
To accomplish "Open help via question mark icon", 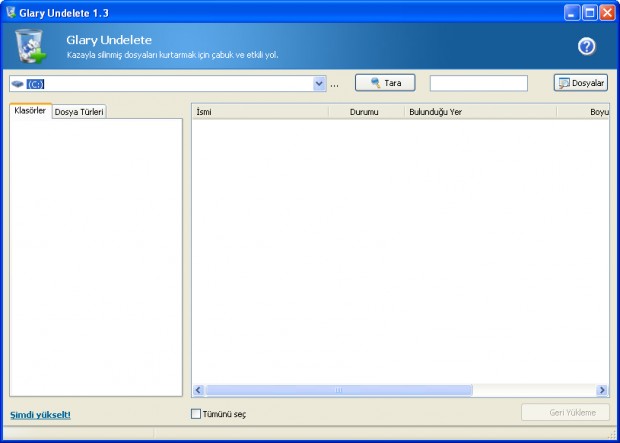I will point(587,47).
